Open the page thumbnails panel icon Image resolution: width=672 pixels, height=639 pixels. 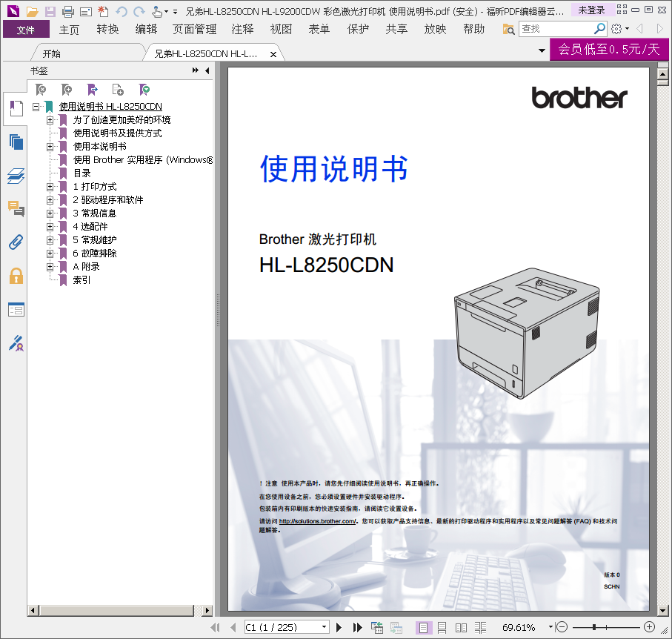coord(16,142)
